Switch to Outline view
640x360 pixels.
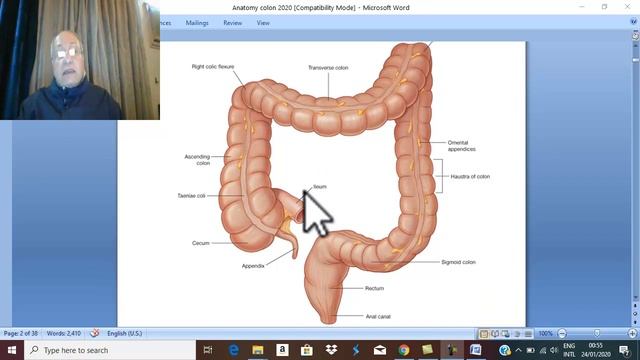pyautogui.click(x=517, y=334)
